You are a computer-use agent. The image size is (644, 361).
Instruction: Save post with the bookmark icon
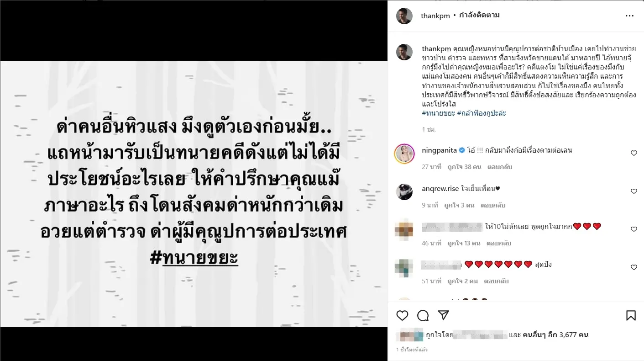tap(631, 315)
